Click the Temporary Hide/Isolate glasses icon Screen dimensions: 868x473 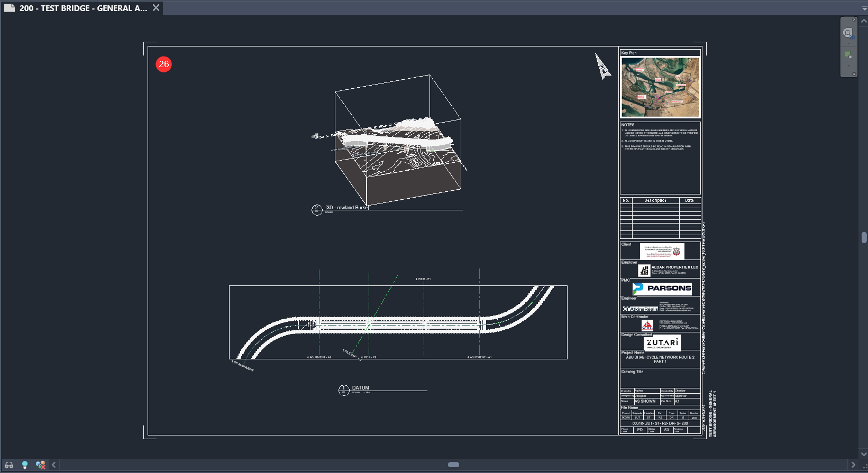pos(9,465)
